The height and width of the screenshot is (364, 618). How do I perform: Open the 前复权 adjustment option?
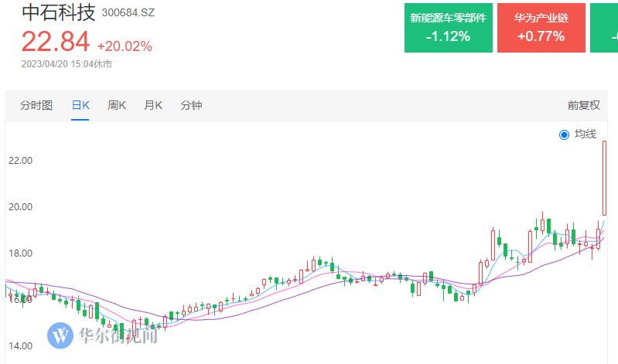pos(583,105)
